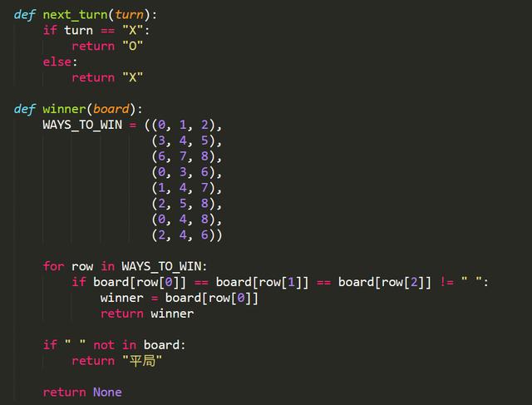Click the winner function name in def line

(x=64, y=109)
